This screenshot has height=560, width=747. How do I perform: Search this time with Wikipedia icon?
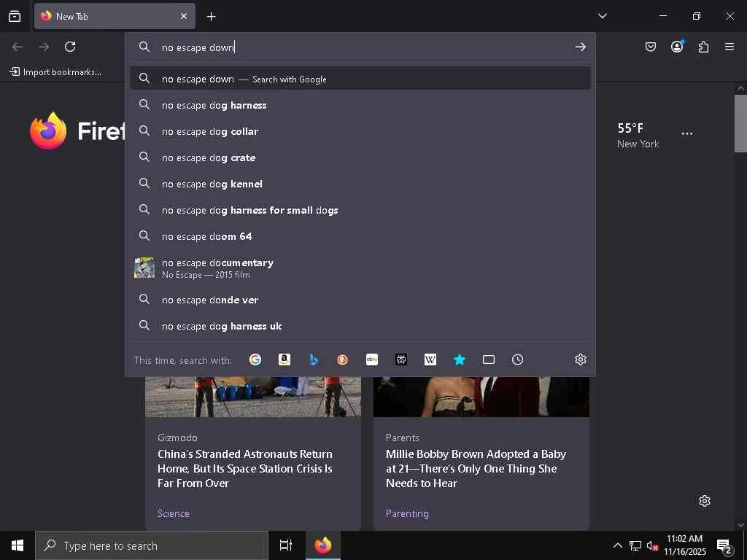430,359
